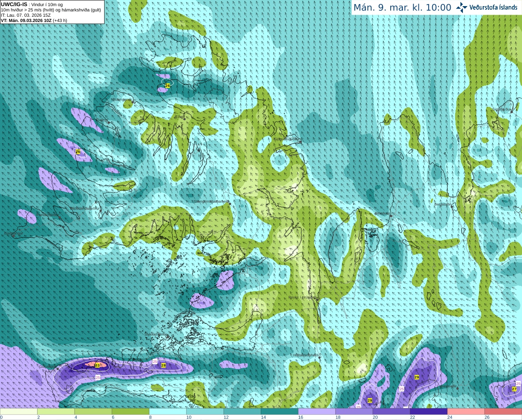
Task: Click the Holtavörðuheiði station label
Action: [306, 355]
